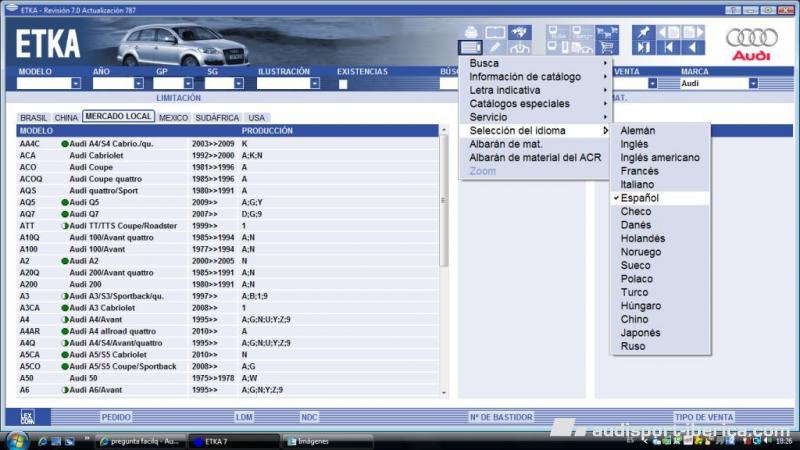Image resolution: width=800 pixels, height=450 pixels.
Task: Click the document handshake toolbar icon
Action: click(582, 48)
